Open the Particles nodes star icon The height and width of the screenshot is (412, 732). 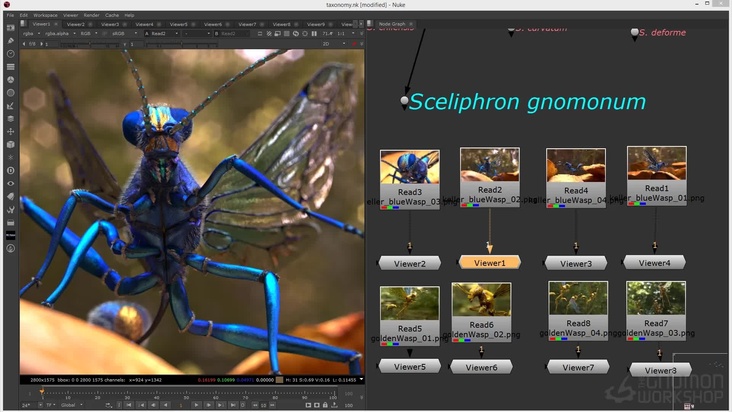tap(10, 158)
